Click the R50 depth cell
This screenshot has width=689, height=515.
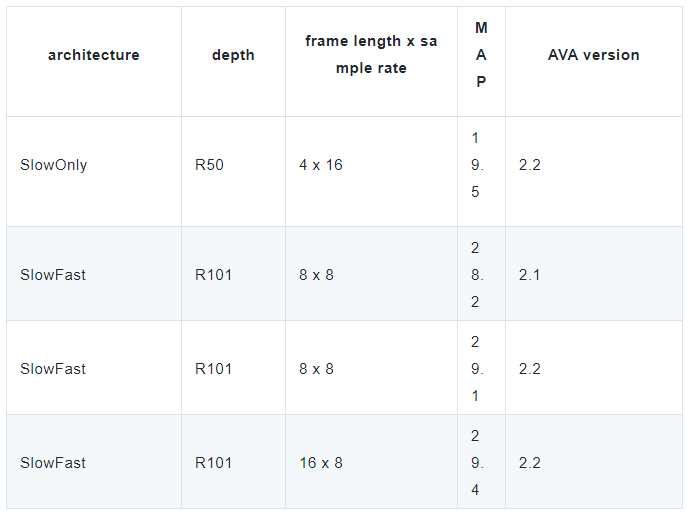(x=209, y=165)
